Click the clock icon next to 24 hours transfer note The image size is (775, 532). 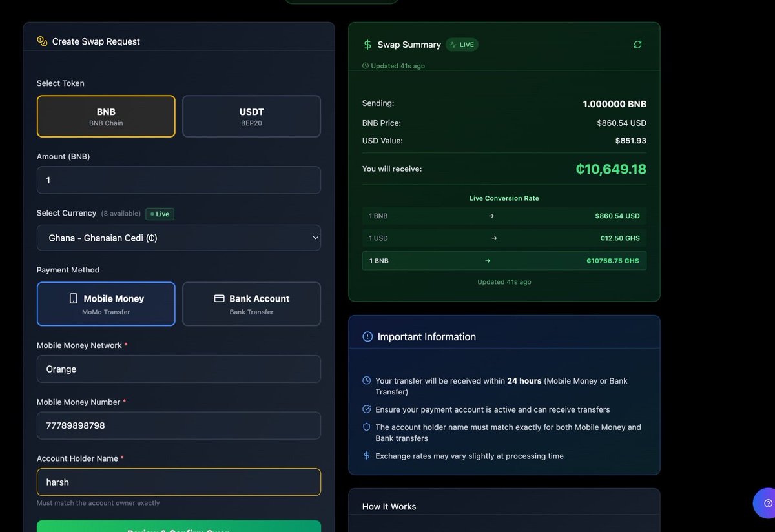[367, 381]
